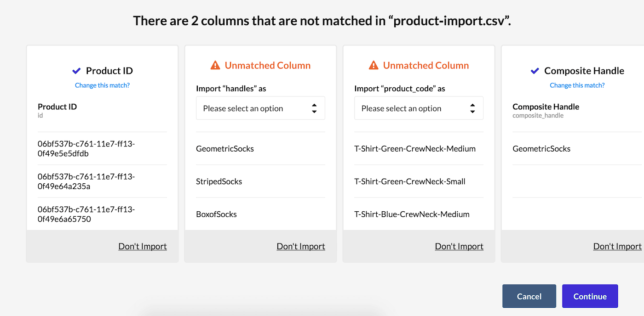Click the orange Unmatched Column label for product_code
This screenshot has height=316, width=644.
coord(426,65)
